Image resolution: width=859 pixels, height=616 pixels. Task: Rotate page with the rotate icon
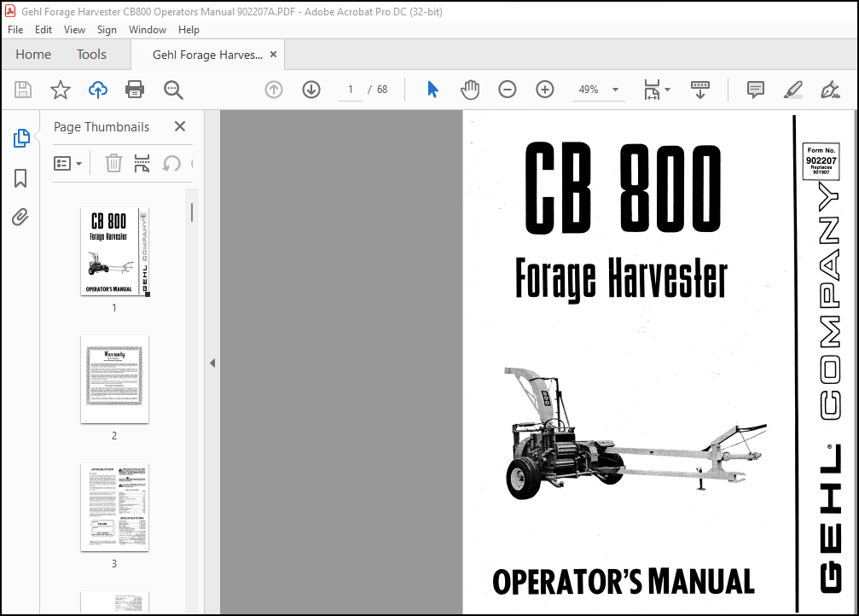coord(171,163)
